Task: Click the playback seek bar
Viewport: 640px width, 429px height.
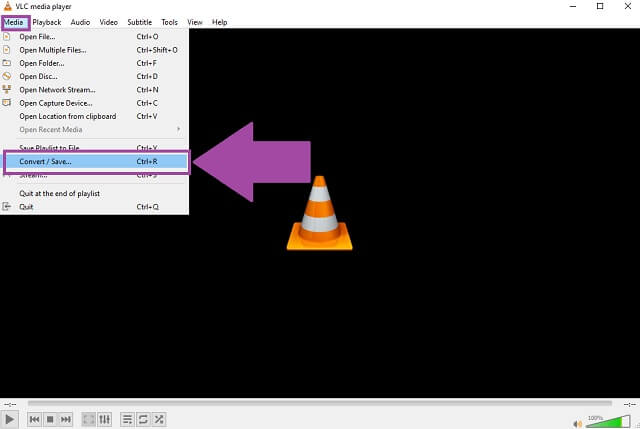Action: [320, 403]
